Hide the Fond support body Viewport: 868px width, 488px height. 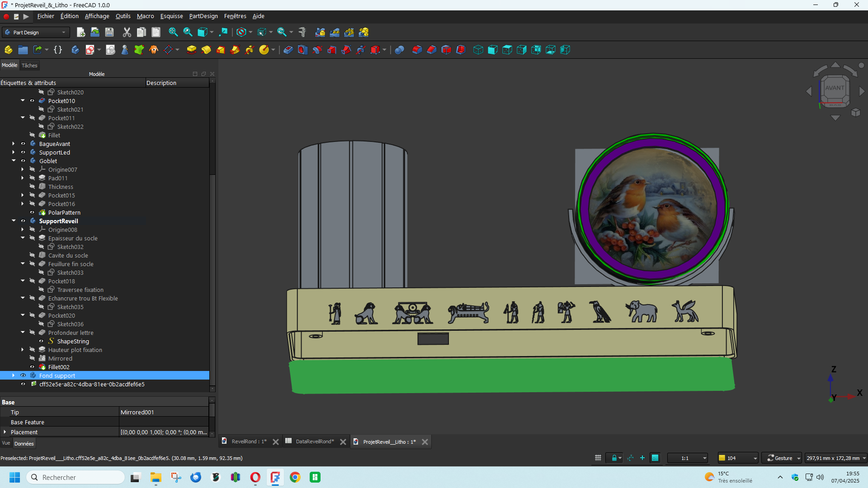tap(23, 375)
